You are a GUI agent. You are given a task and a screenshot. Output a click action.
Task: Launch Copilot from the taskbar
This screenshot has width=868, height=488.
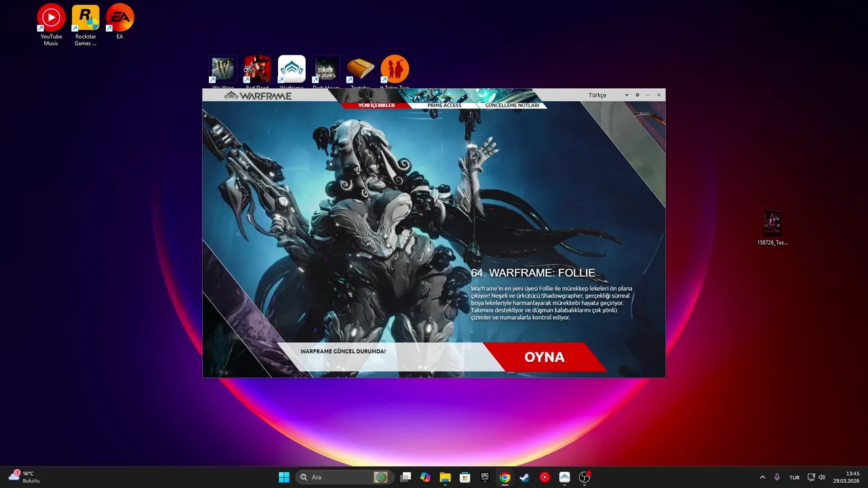coord(425,477)
